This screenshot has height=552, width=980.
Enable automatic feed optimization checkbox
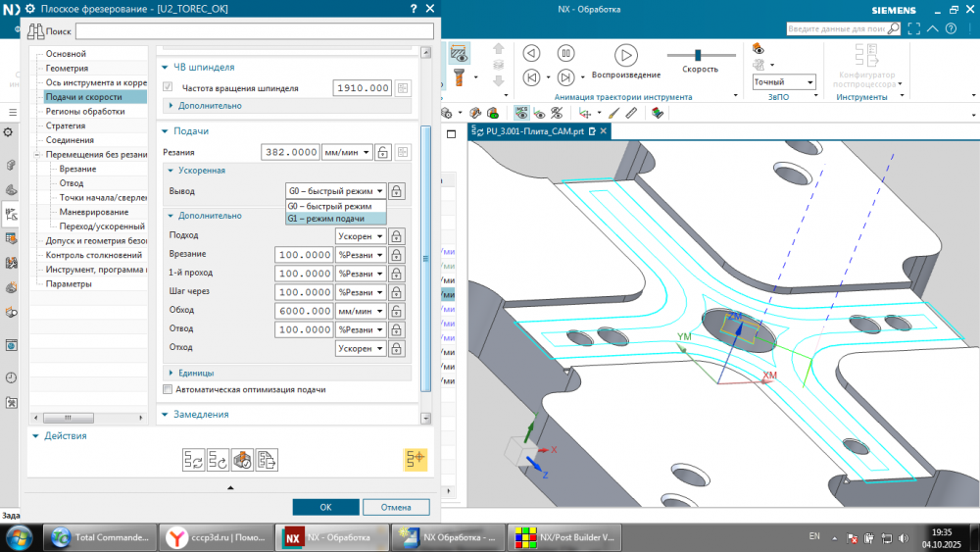click(x=168, y=389)
